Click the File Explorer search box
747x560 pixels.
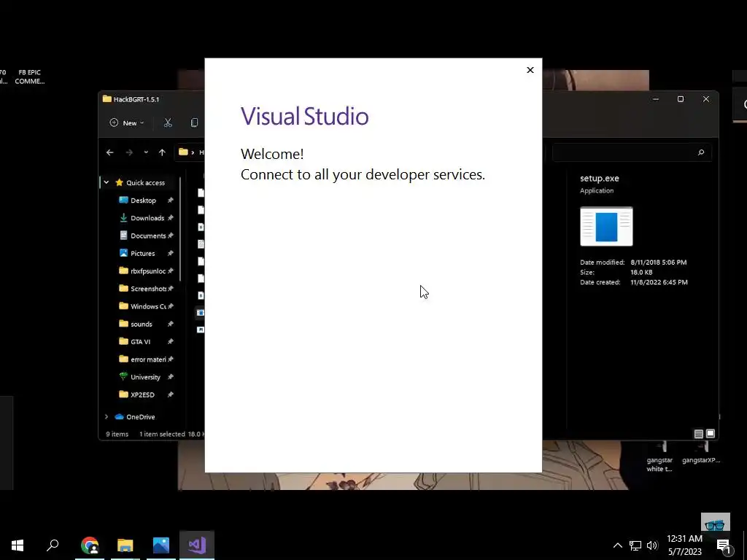click(632, 152)
